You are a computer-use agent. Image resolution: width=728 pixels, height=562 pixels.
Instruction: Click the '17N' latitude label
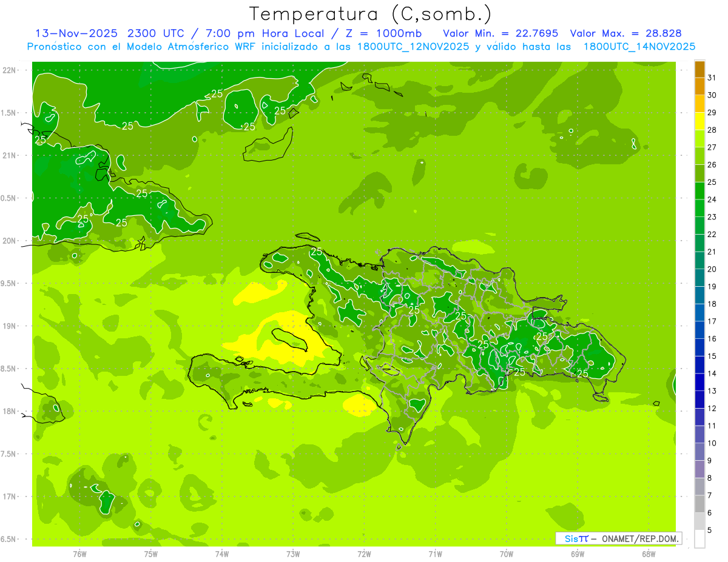click(x=10, y=497)
